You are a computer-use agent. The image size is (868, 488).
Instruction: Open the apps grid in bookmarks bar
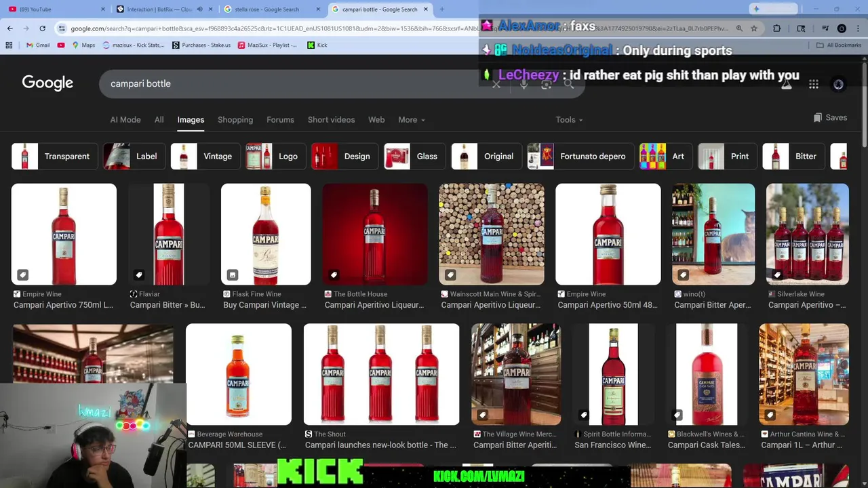click(x=9, y=45)
